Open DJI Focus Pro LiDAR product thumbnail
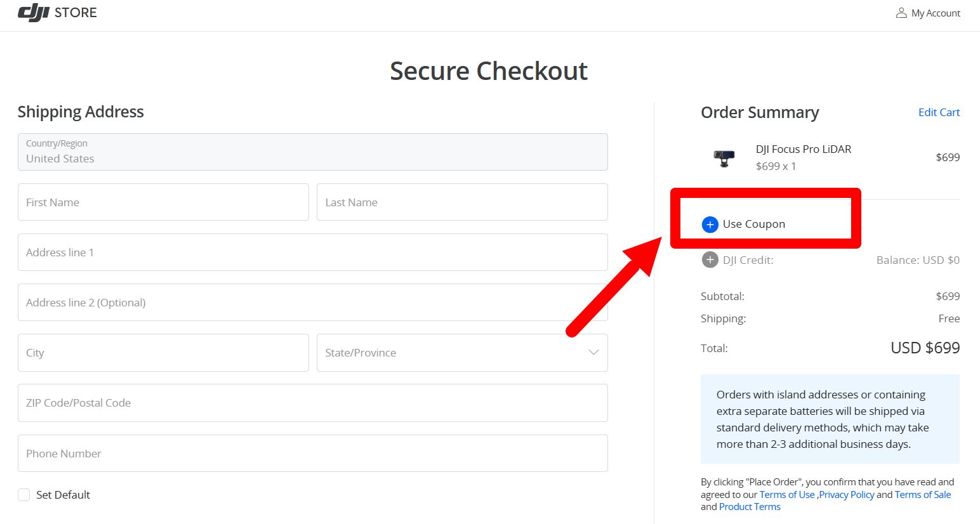The width and height of the screenshot is (980, 524). tap(724, 157)
